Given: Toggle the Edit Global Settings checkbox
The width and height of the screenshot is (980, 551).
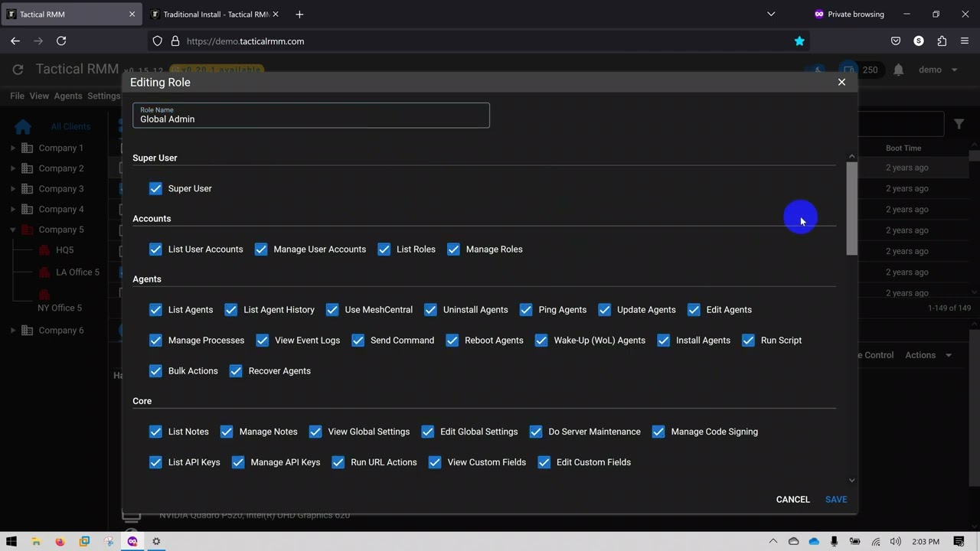Looking at the screenshot, I should pos(427,432).
